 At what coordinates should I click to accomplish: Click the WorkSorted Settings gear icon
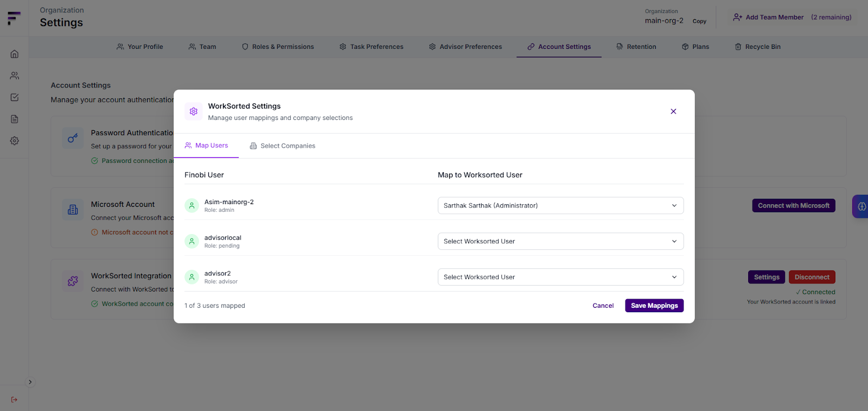pos(194,111)
